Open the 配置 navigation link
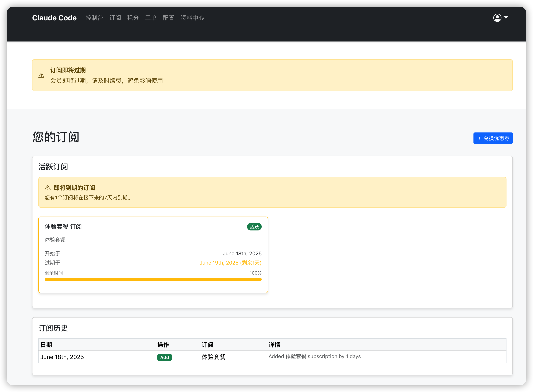Viewport: 533px width, 392px height. click(x=168, y=18)
